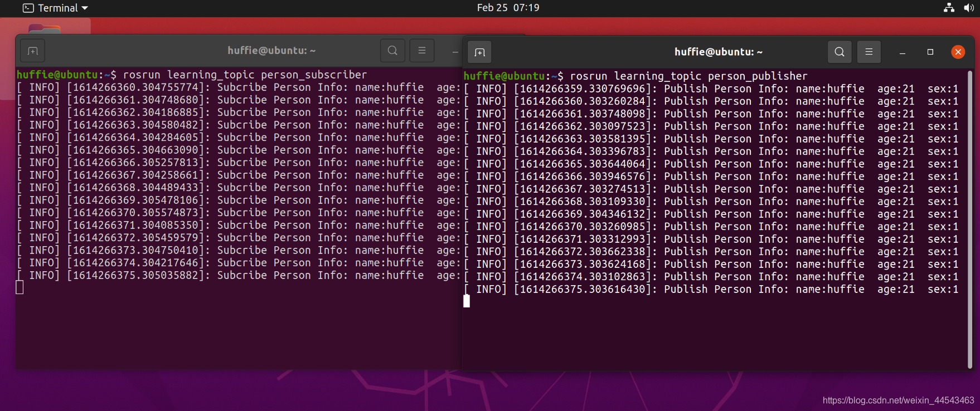Viewport: 980px width, 411px height.
Task: Click subscriber log line 1614266361.304748680
Action: tap(239, 100)
